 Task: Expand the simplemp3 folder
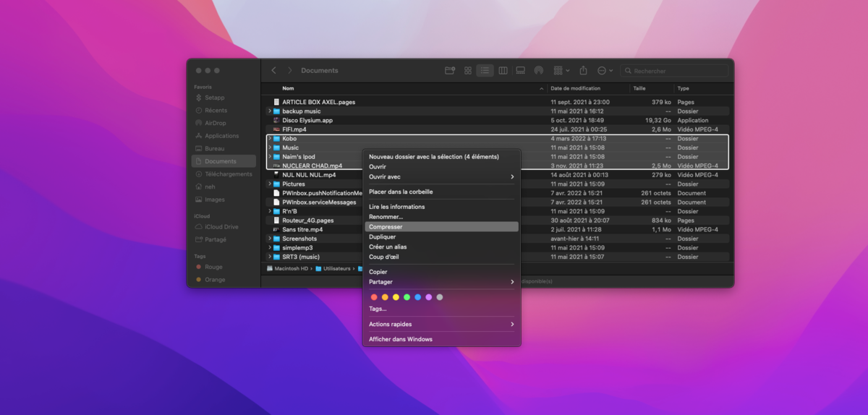point(269,247)
